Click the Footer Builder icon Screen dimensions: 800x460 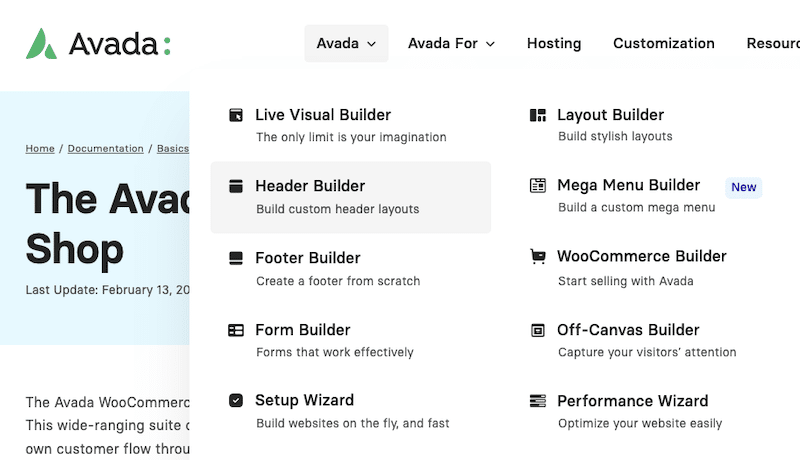click(236, 258)
